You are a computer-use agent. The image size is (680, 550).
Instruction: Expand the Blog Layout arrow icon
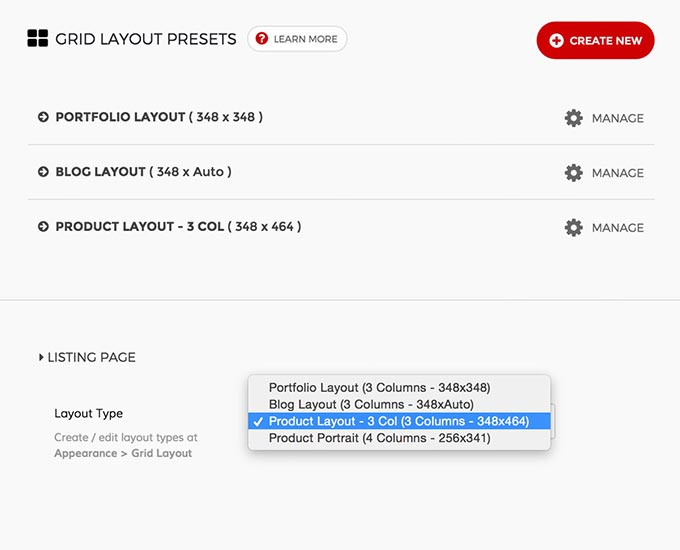tap(43, 172)
